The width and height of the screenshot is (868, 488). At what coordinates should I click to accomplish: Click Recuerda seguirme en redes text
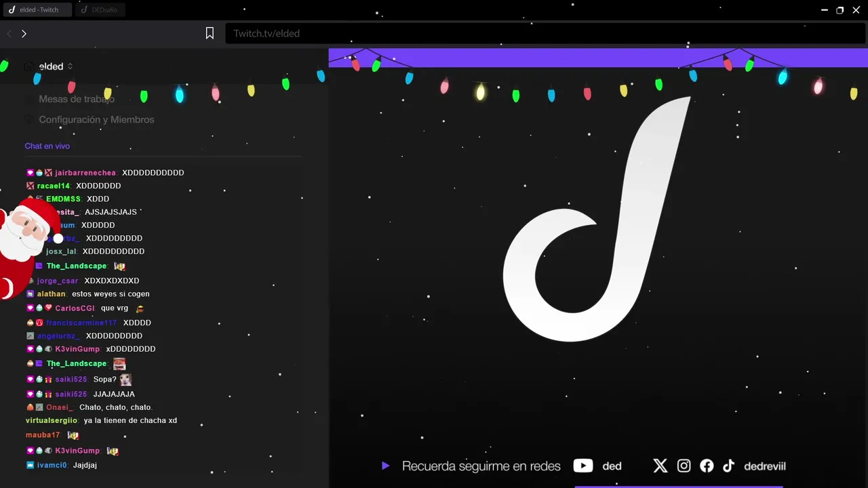tap(481, 466)
